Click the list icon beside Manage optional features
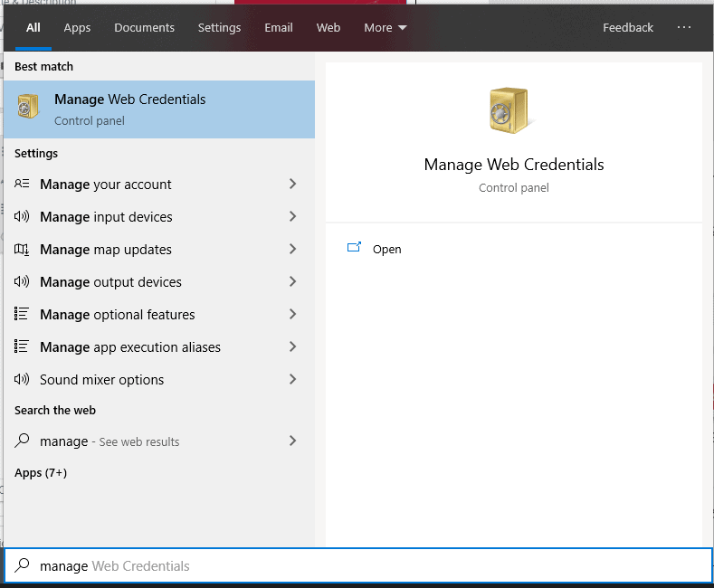 tap(23, 315)
